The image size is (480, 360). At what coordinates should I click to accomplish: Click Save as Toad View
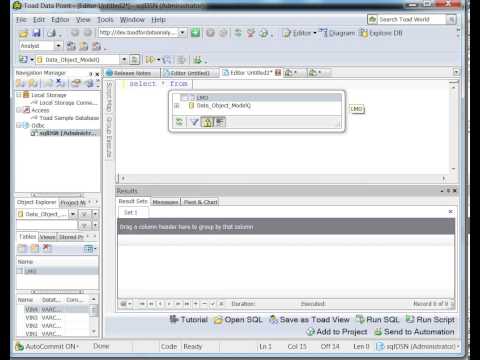[x=309, y=320]
